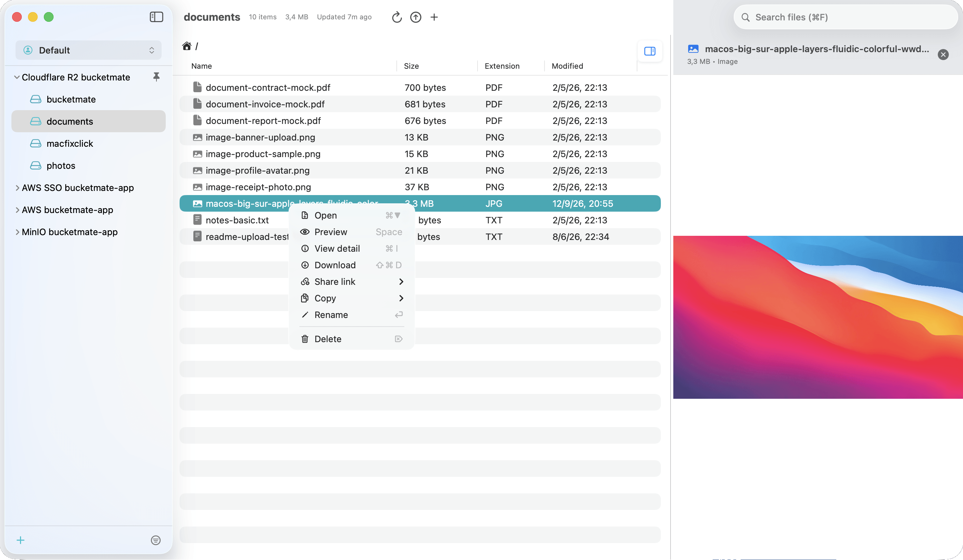
Task: Choose Delete from context menu
Action: [352, 339]
